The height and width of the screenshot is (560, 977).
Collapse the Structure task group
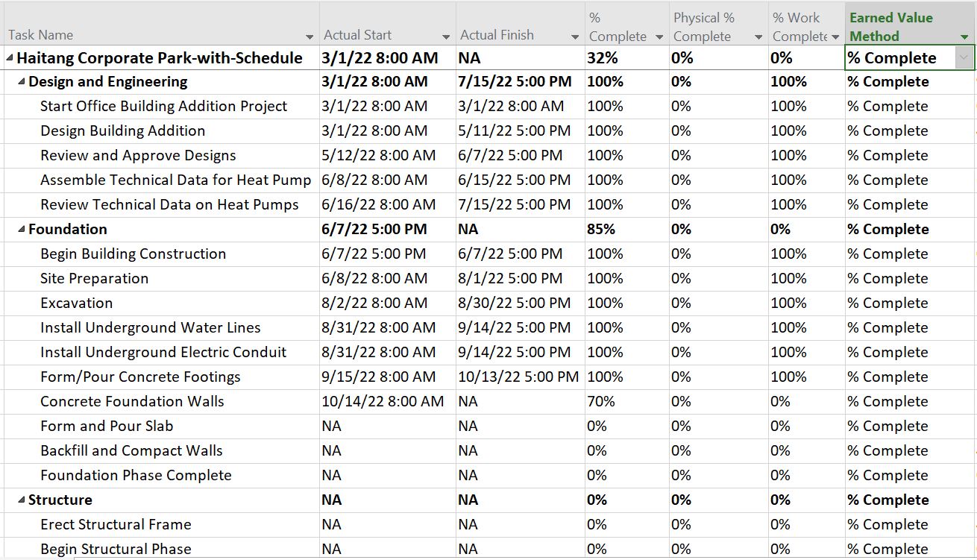pyautogui.click(x=22, y=500)
